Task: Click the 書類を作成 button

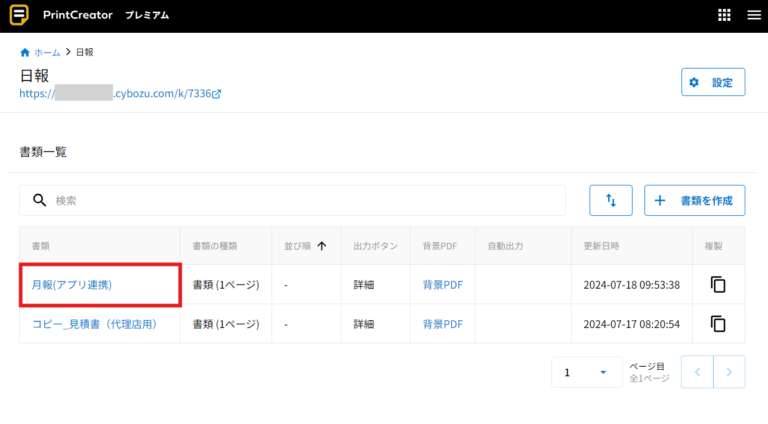Action: click(x=695, y=200)
